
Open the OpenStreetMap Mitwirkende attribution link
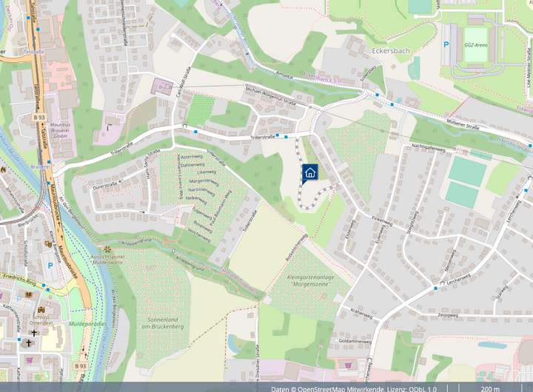(x=341, y=388)
